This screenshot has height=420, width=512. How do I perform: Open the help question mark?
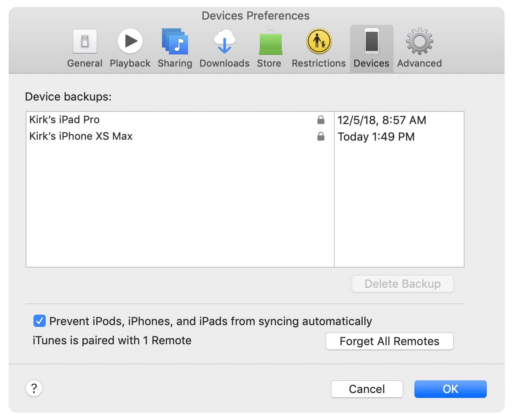(x=34, y=388)
